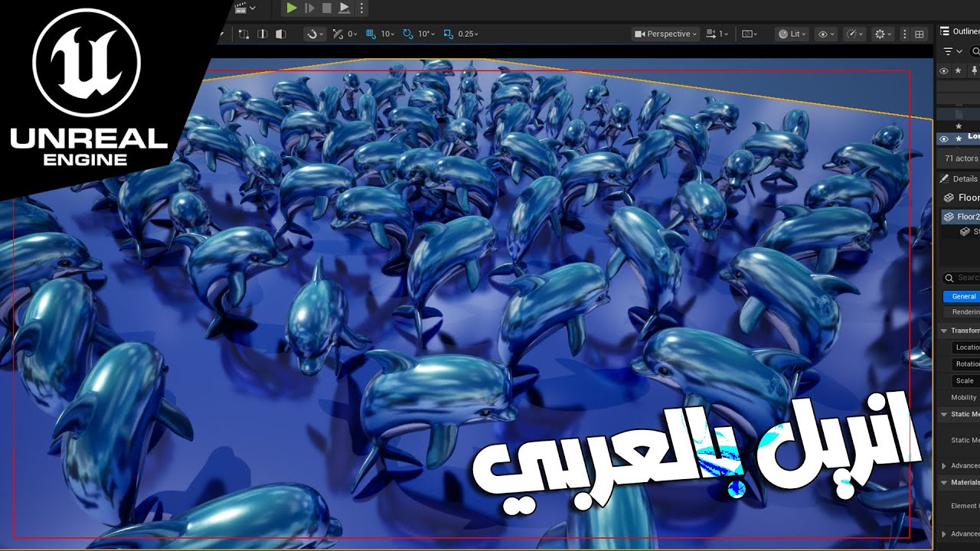Click the Location property label
980x551 pixels.
click(968, 347)
